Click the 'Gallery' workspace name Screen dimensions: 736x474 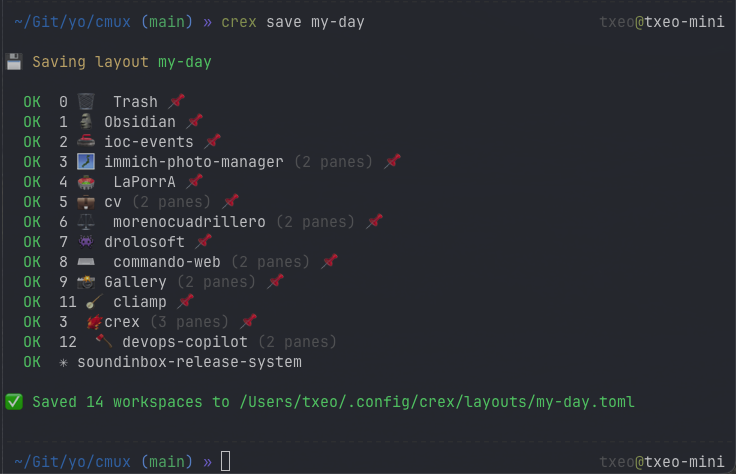point(135,282)
